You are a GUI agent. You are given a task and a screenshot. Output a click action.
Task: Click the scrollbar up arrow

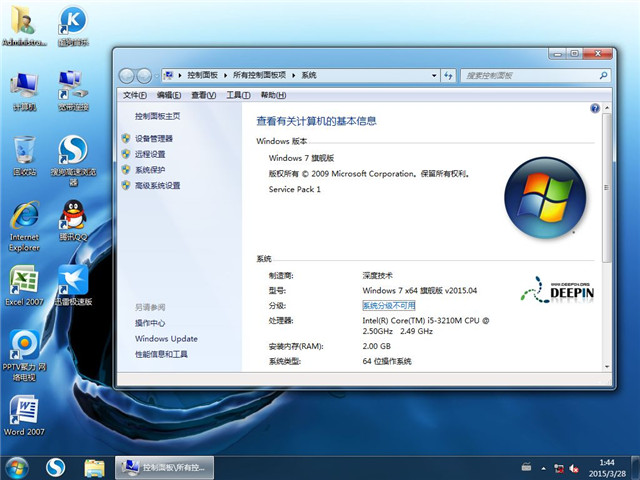point(607,108)
